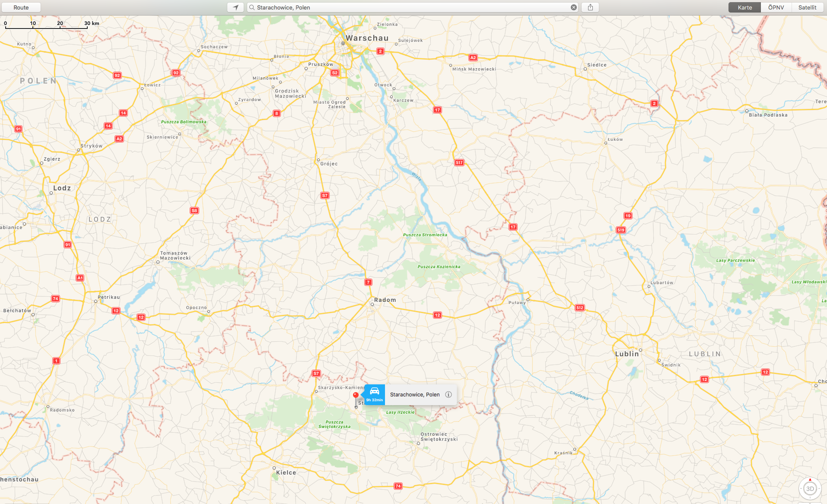Image resolution: width=827 pixels, height=504 pixels.
Task: Click the Kielce city label
Action: point(286,472)
